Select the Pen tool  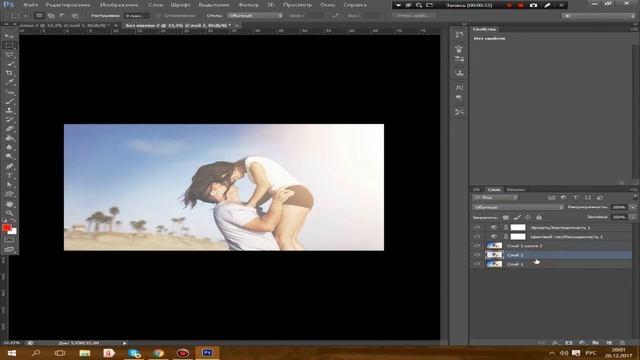tap(9, 167)
